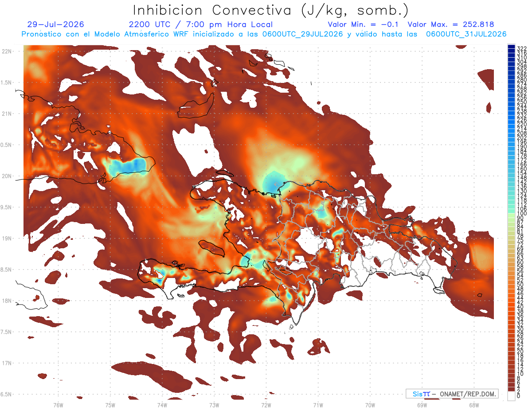Click the "ONAMET/REP.DOM." credit text
This screenshot has height=411, width=532.
coord(467,394)
